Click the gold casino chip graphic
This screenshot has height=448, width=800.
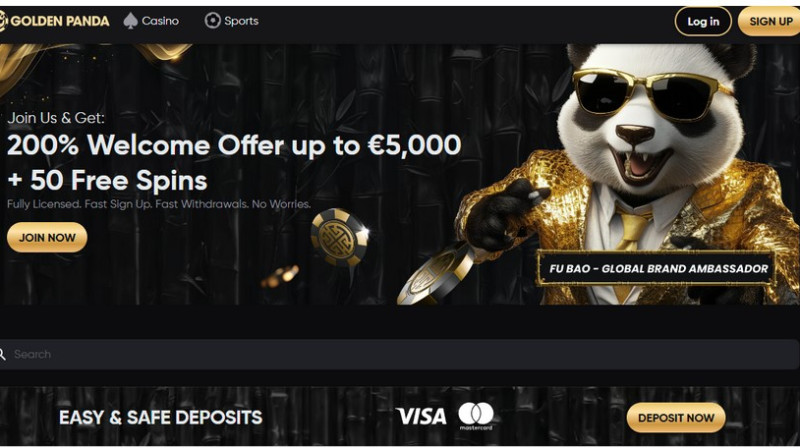coord(339,237)
